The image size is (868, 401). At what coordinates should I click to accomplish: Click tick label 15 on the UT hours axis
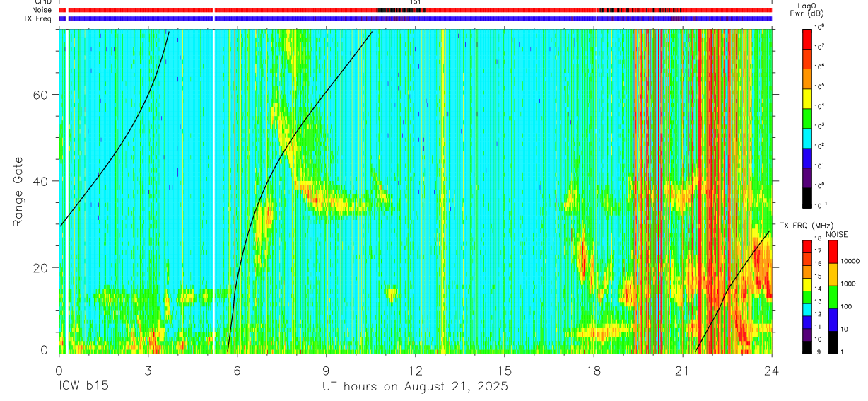click(x=505, y=371)
